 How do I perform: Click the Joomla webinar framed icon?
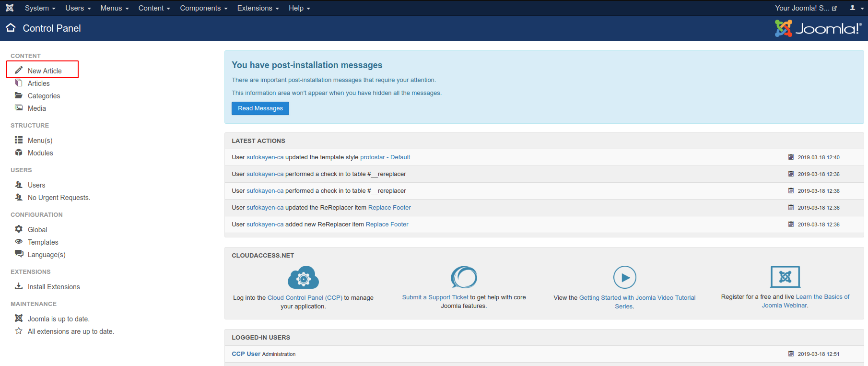pyautogui.click(x=785, y=277)
